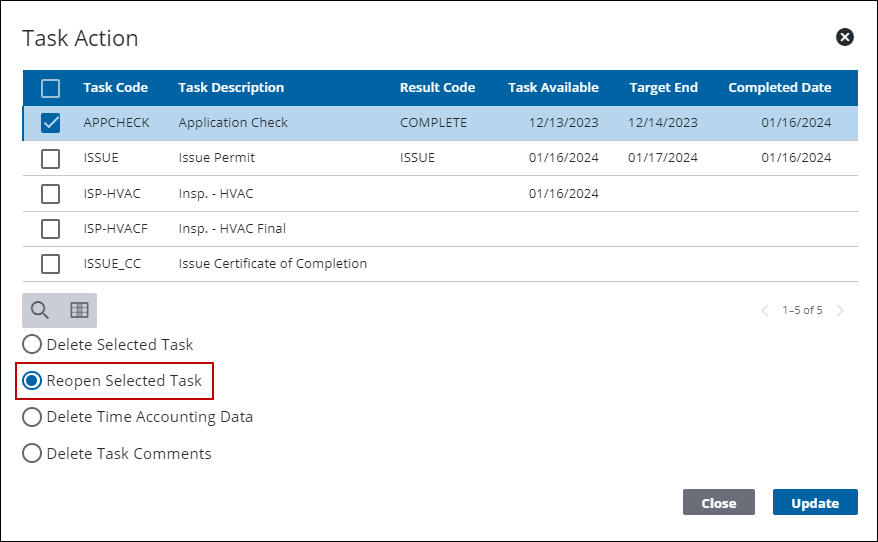Choose Delete Selected Task radio option
The height and width of the screenshot is (542, 878).
[33, 345]
